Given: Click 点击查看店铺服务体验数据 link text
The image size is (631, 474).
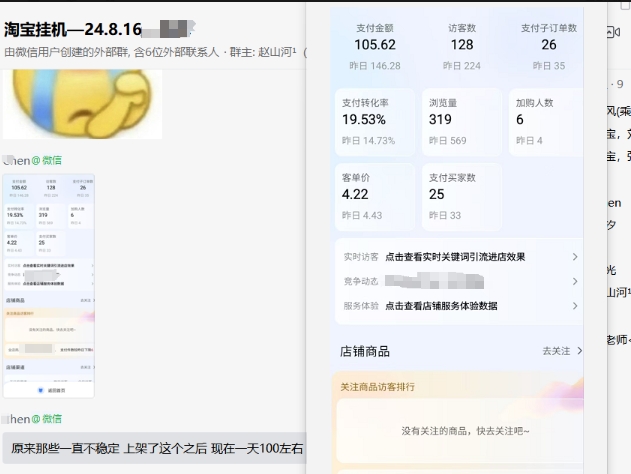Looking at the screenshot, I should pos(441,306).
